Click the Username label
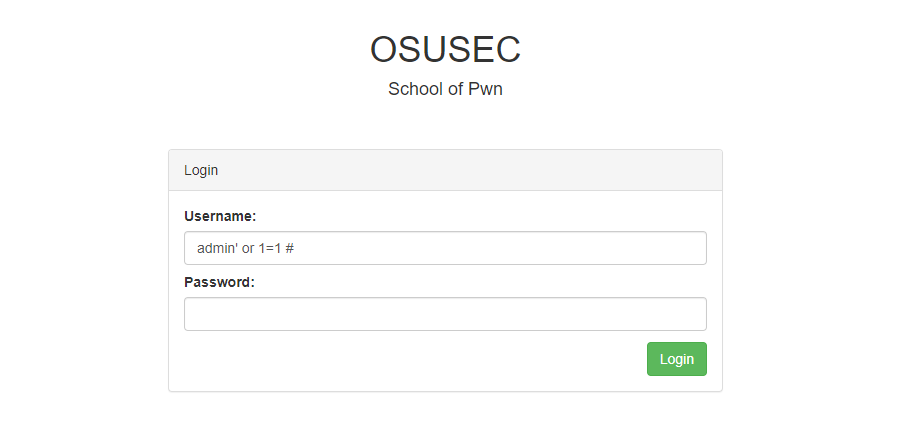897x435 pixels. click(x=220, y=216)
